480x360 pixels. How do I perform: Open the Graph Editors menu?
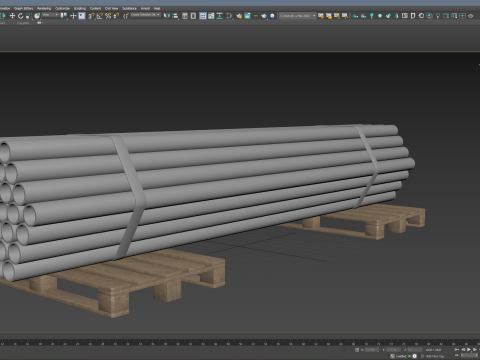[23, 8]
